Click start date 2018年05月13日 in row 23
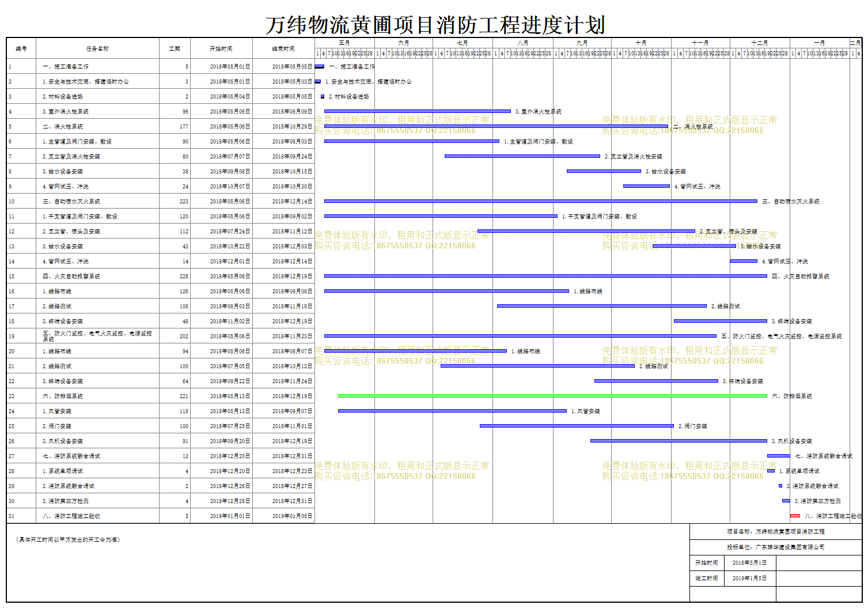 click(x=230, y=396)
